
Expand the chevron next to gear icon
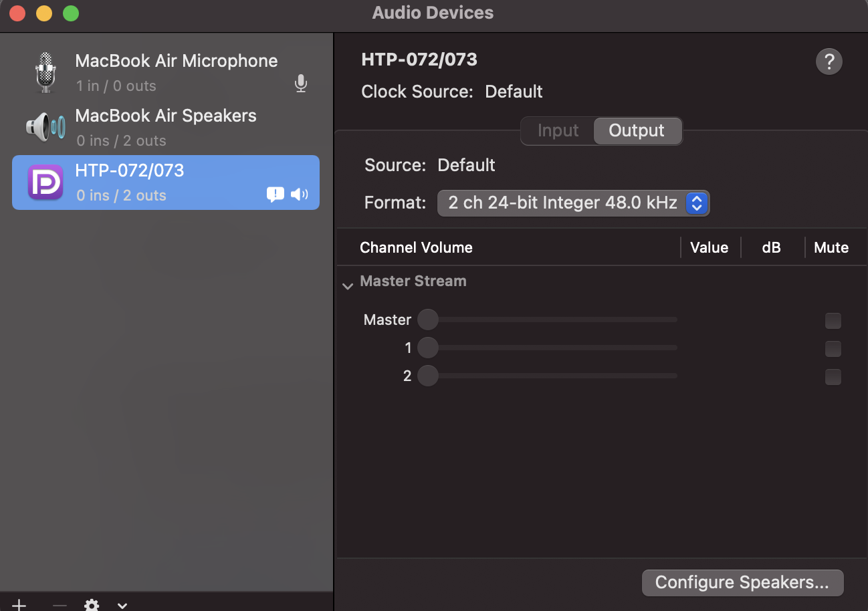click(x=122, y=606)
